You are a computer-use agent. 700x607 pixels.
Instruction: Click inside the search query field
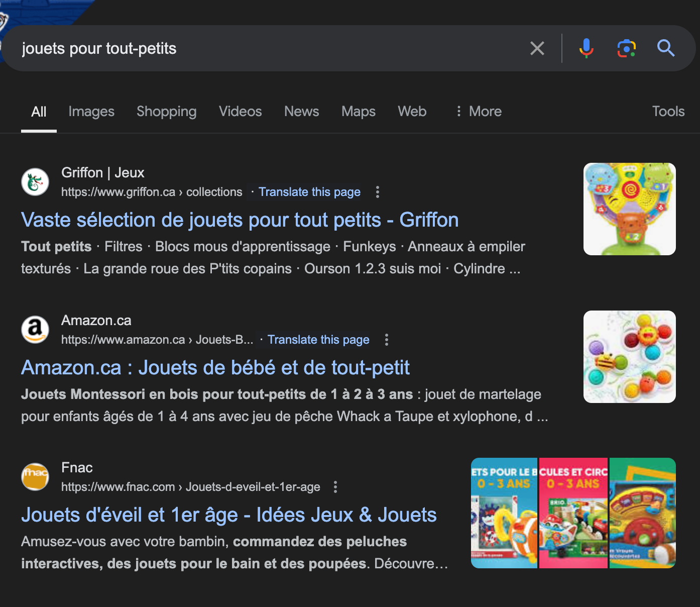251,48
